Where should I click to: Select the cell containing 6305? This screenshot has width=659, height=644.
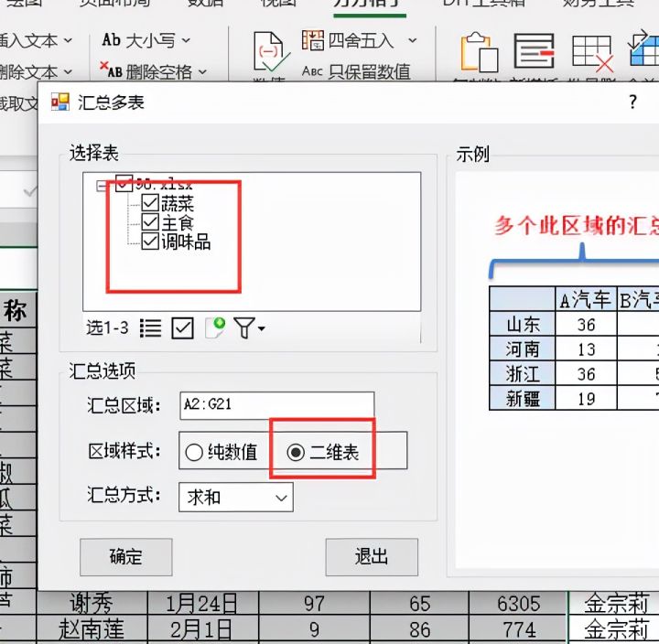pyautogui.click(x=518, y=604)
